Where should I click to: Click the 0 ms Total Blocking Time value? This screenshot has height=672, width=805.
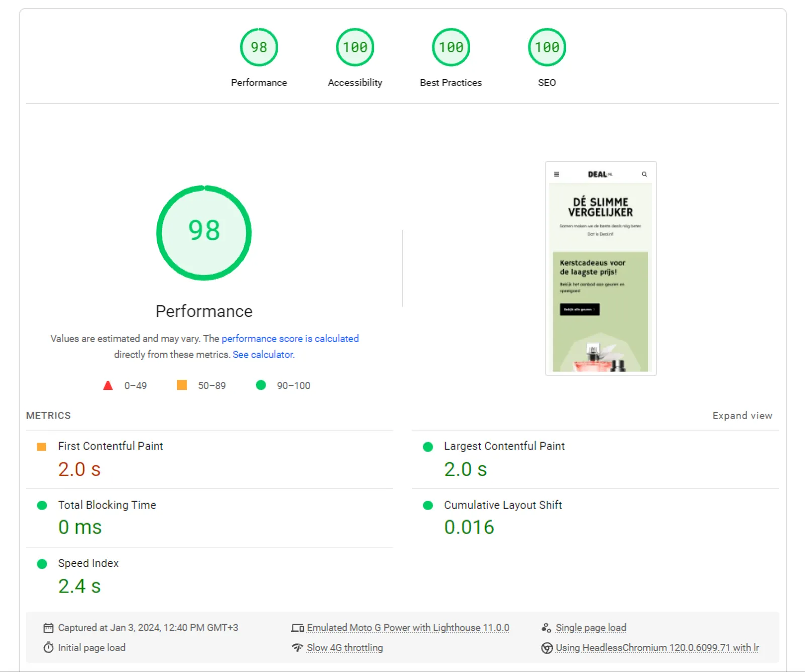(x=80, y=527)
